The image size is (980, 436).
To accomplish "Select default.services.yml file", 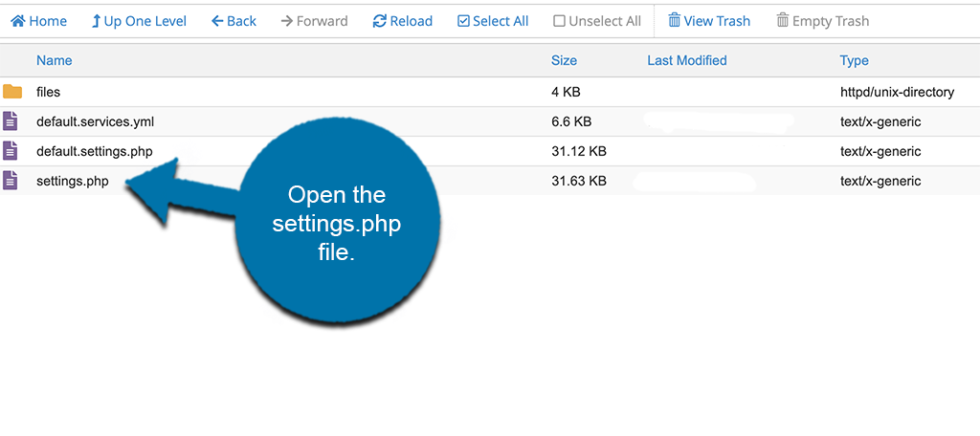I will click(x=95, y=121).
